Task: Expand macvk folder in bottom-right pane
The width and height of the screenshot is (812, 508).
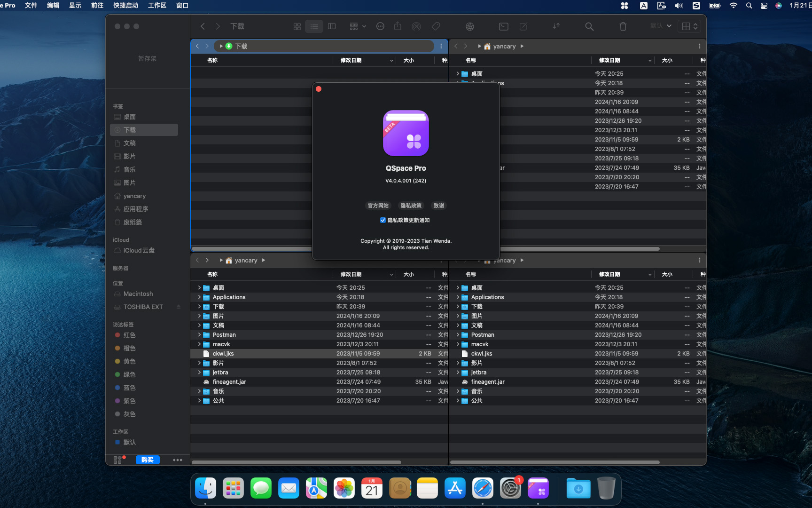Action: (458, 344)
